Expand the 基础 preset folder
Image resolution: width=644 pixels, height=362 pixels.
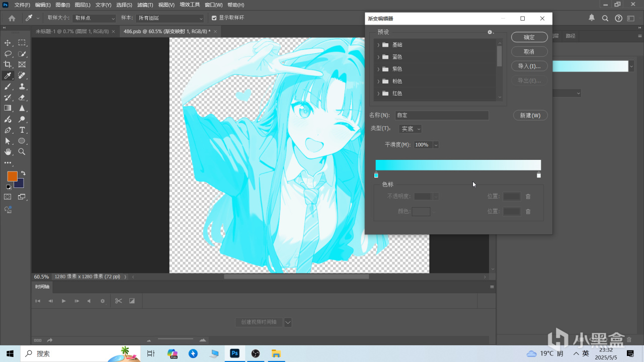378,45
